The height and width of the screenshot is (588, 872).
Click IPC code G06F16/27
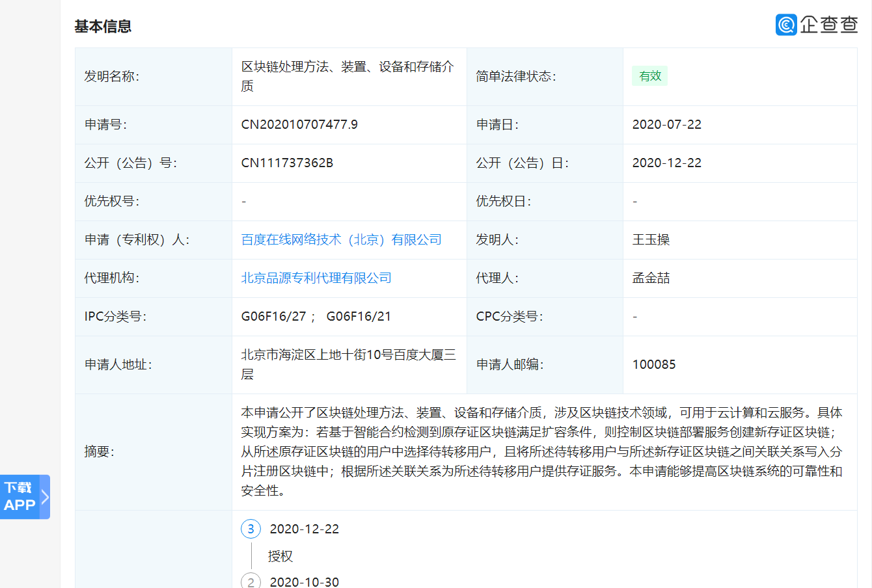click(273, 316)
